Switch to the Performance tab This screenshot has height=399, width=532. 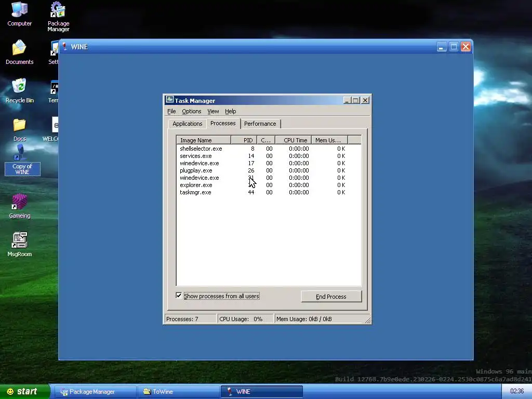click(x=260, y=124)
